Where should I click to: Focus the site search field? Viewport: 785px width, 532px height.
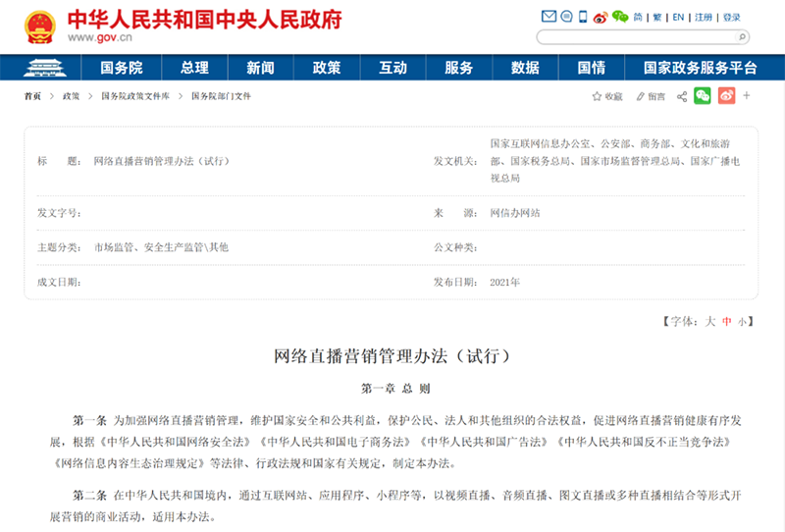click(x=637, y=36)
